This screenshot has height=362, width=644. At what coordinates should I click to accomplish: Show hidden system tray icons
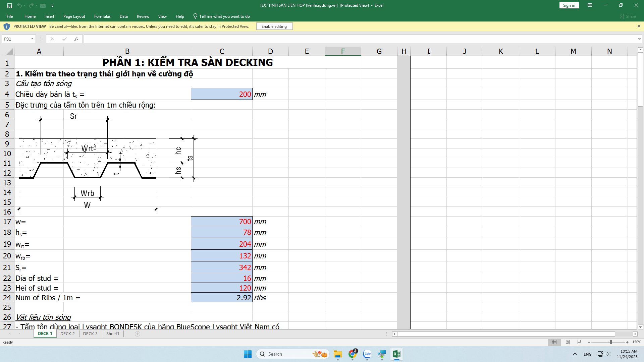pos(575,354)
